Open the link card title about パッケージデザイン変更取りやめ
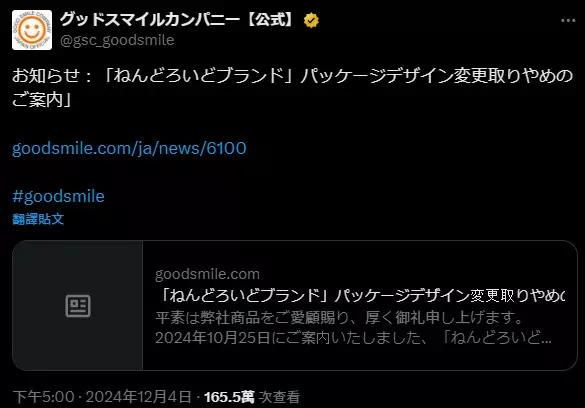The image size is (585, 408). (x=360, y=296)
